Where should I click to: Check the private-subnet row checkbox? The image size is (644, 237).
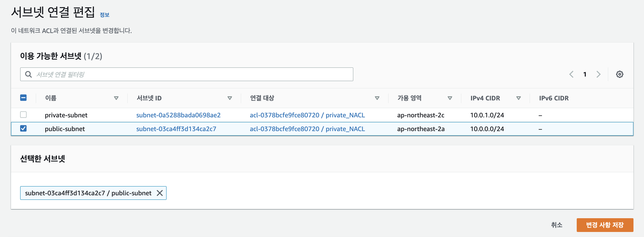[x=23, y=115]
